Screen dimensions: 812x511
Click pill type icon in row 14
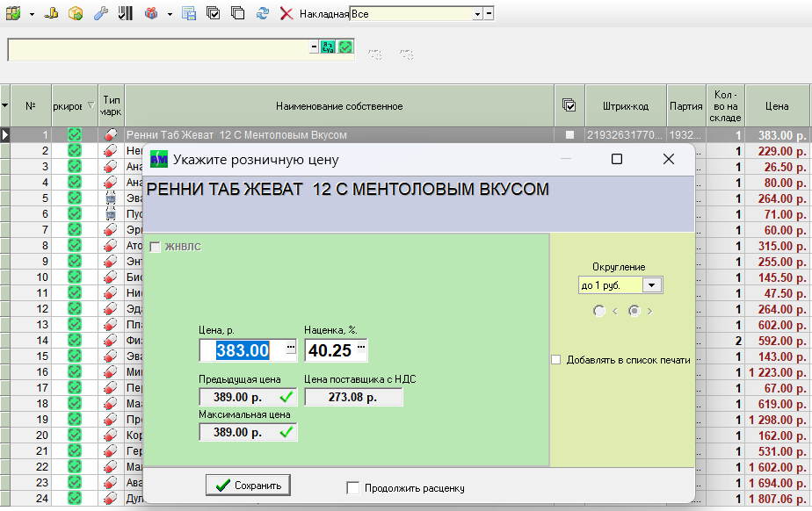click(111, 341)
